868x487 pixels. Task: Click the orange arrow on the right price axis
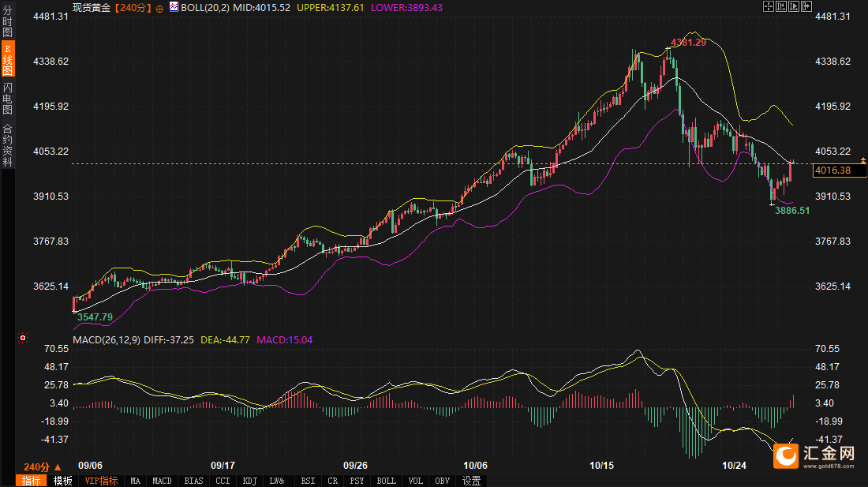coord(862,160)
